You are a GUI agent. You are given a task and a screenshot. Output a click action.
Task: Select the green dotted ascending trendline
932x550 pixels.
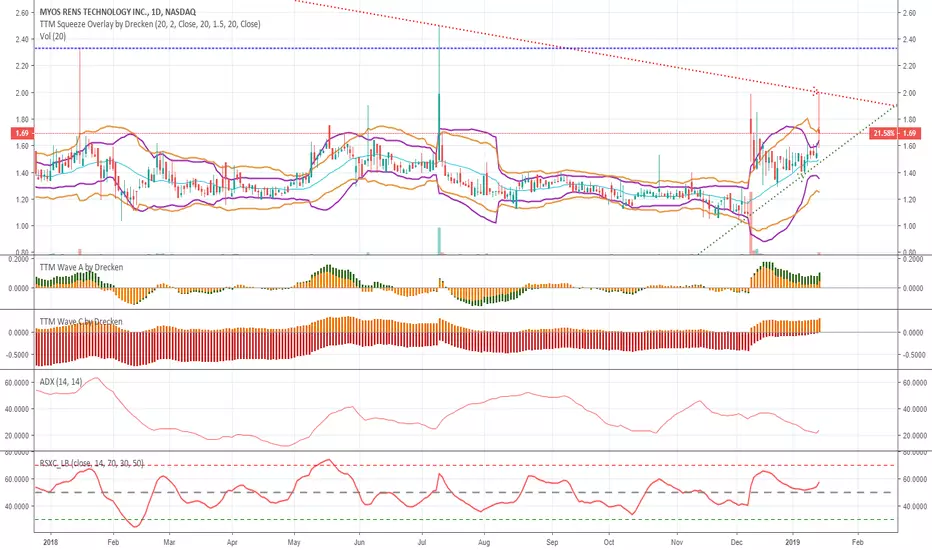pos(798,180)
